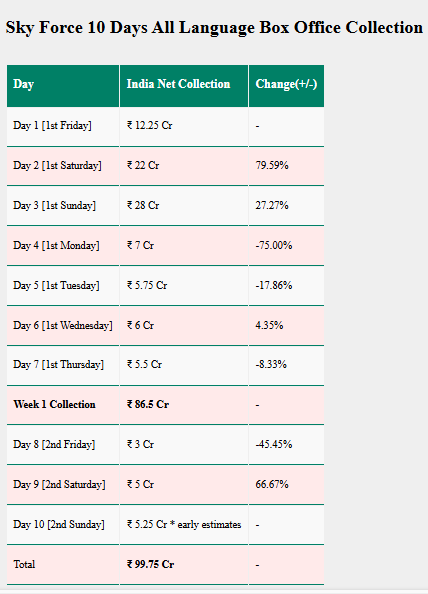The width and height of the screenshot is (428, 594).
Task: Select the ₹ 28 Cr Sunday collection
Action: click(143, 205)
